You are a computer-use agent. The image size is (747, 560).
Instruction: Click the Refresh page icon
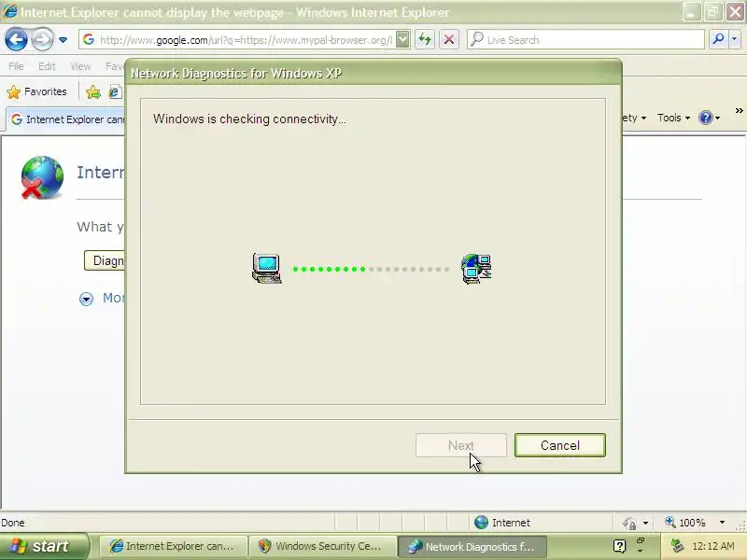pyautogui.click(x=425, y=39)
